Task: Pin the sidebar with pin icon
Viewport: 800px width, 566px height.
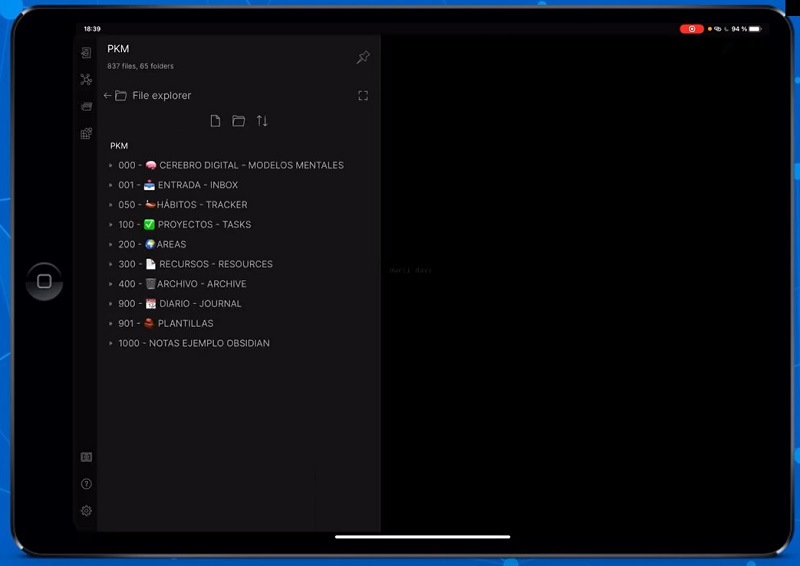Action: 363,57
